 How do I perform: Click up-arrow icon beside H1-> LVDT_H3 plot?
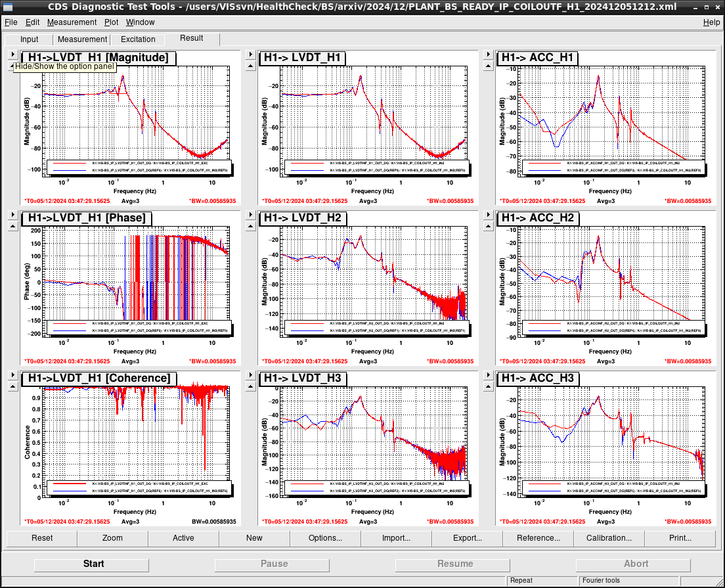tap(251, 387)
